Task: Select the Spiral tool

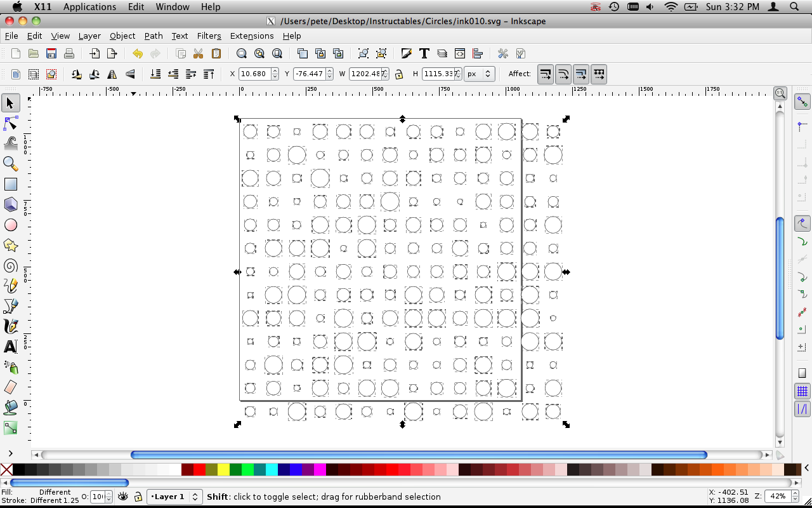Action: (10, 265)
